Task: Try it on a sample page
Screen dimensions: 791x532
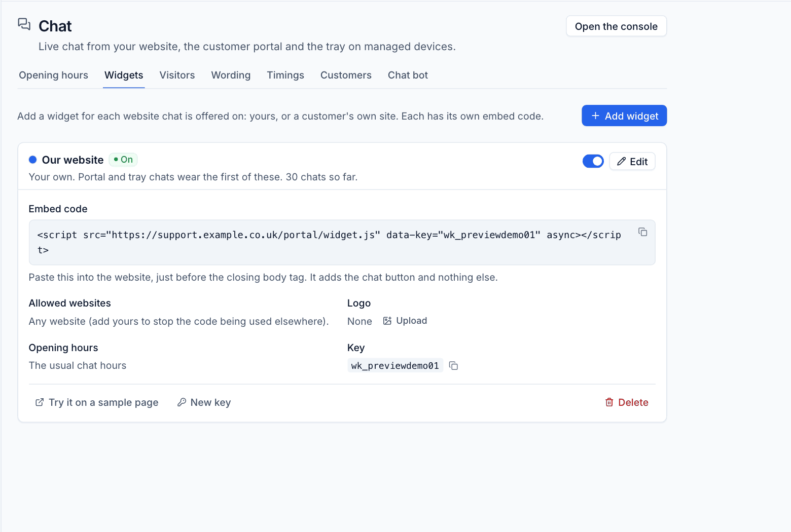Action: click(x=96, y=402)
